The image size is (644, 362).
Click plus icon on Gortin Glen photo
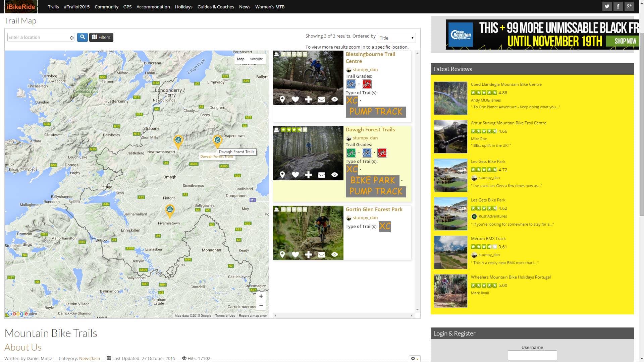pos(308,255)
